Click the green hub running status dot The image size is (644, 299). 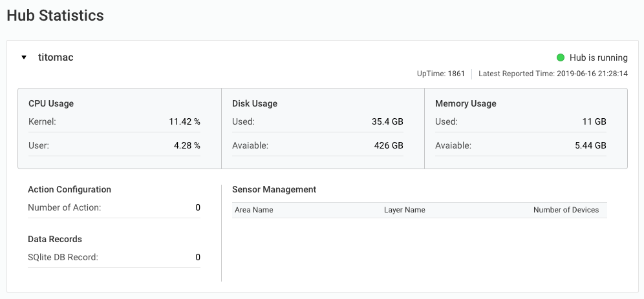click(561, 57)
